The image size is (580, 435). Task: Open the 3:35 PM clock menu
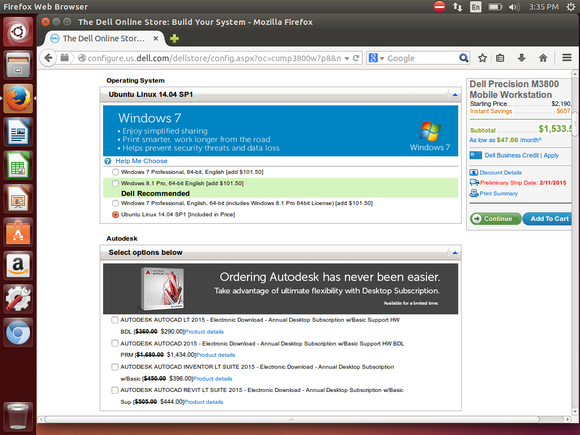coord(543,7)
